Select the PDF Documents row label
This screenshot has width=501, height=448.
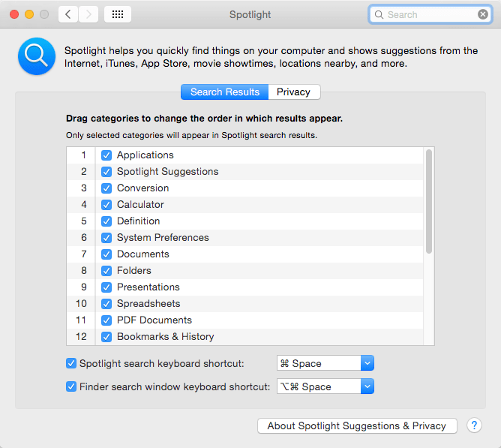[154, 320]
